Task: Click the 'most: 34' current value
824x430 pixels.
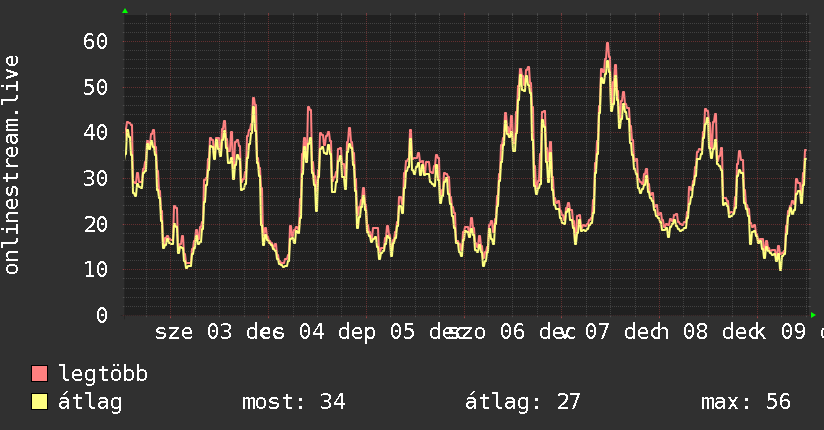Action: tap(293, 402)
